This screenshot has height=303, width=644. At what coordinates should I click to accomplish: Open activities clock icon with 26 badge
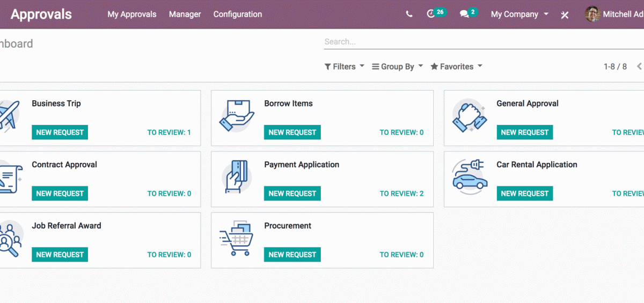pos(431,14)
